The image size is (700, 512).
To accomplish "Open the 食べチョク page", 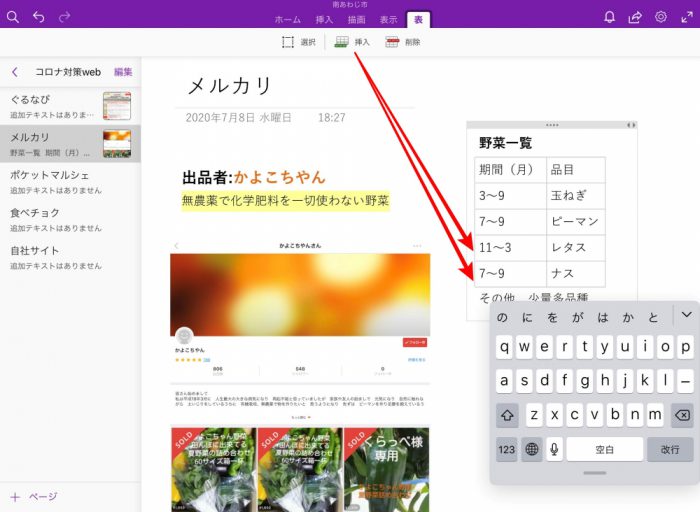I will tap(71, 219).
